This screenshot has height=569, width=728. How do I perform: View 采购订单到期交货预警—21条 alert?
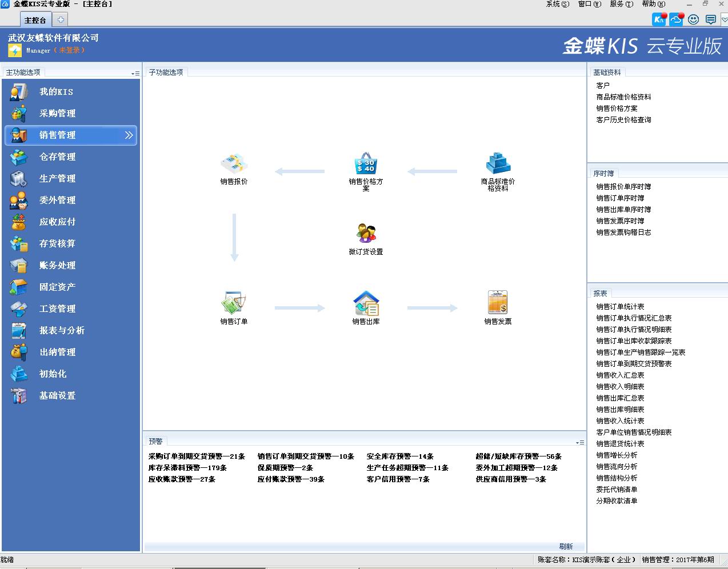197,456
